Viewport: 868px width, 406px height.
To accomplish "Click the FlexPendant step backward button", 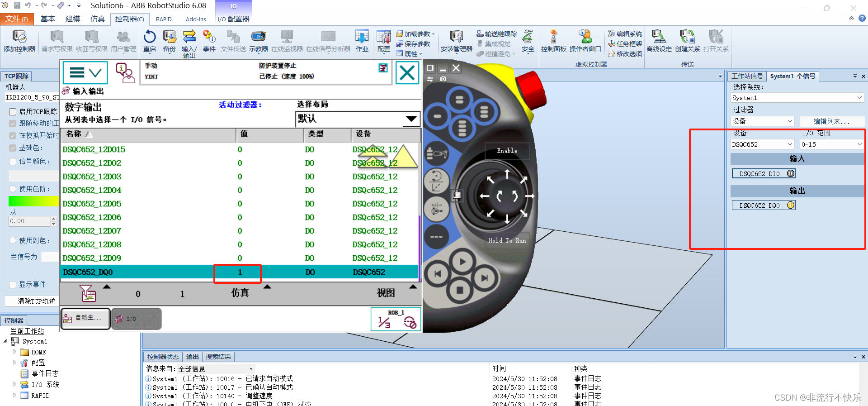I will click(x=438, y=274).
